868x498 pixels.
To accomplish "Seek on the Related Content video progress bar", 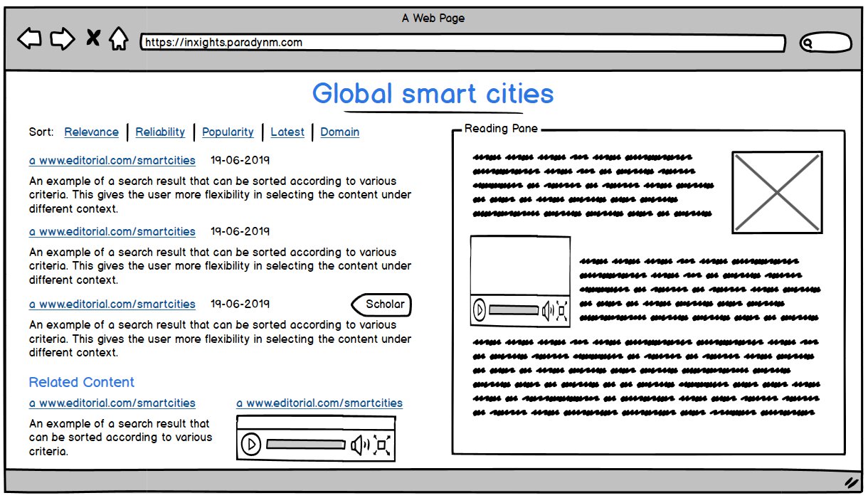I will [307, 445].
